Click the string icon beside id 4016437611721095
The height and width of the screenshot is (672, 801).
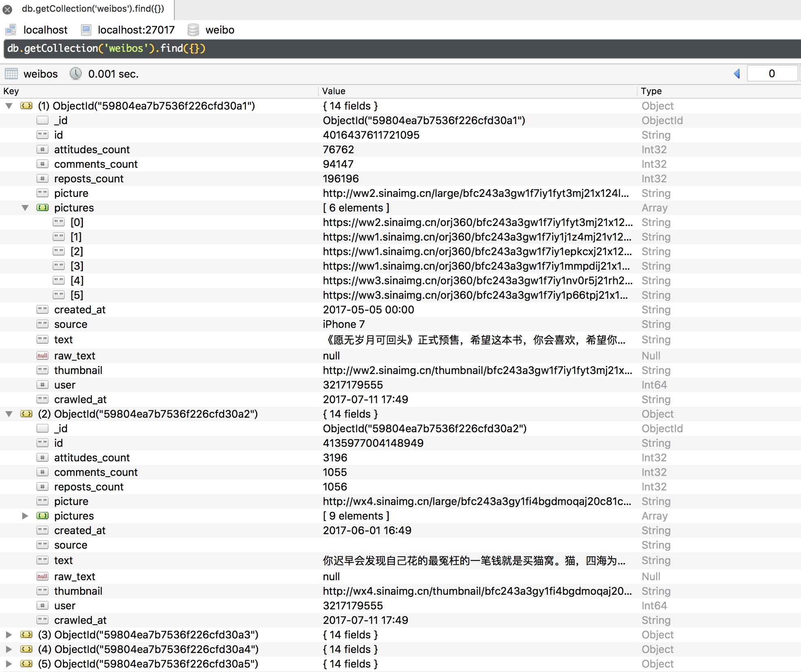point(42,135)
